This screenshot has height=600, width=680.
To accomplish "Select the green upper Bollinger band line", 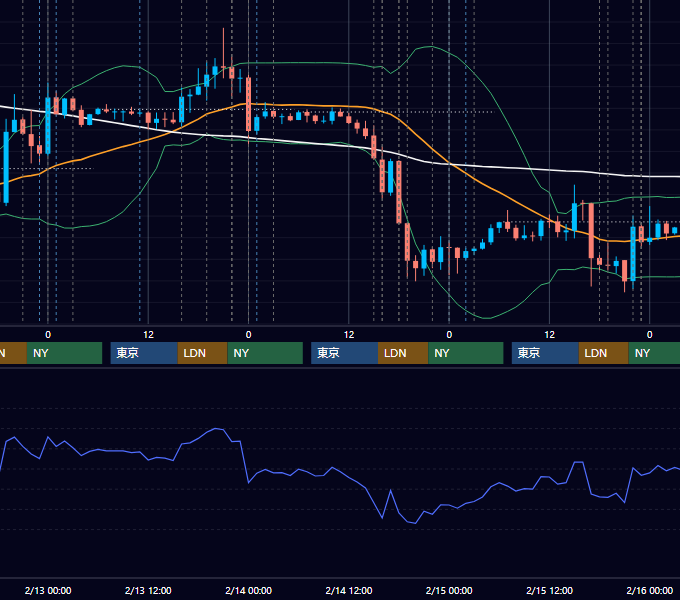I will (304, 63).
